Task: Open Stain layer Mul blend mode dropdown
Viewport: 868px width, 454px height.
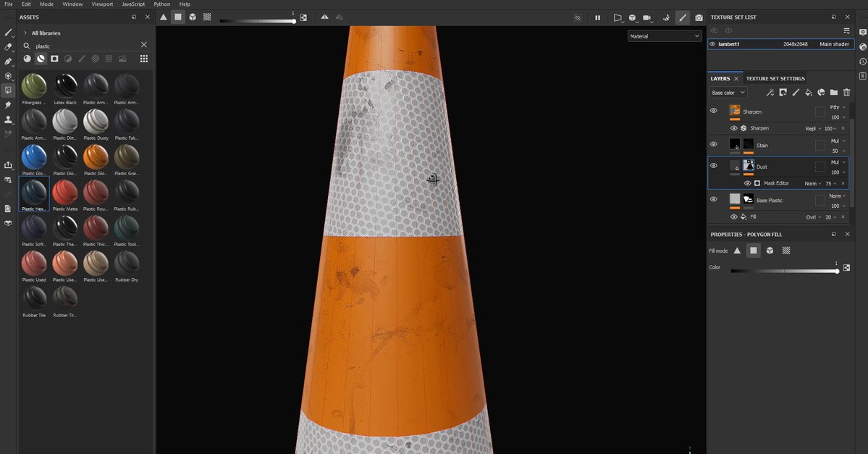Action: 838,141
